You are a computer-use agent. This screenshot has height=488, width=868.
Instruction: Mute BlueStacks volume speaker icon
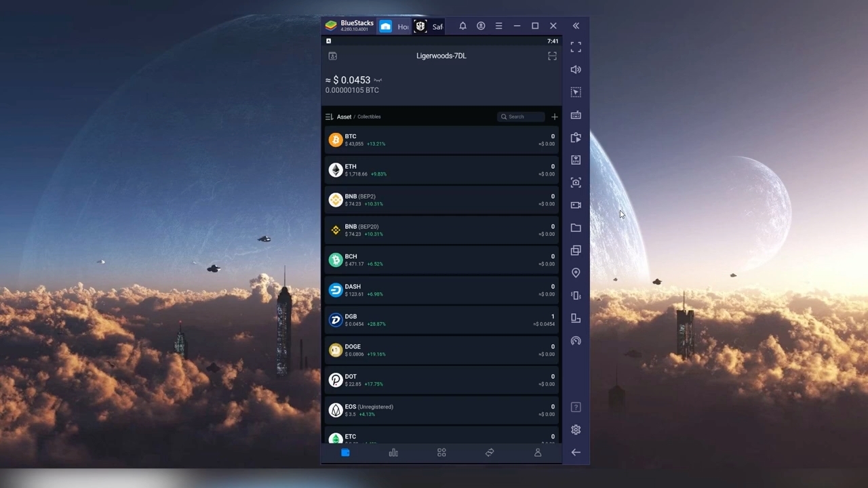pos(576,70)
